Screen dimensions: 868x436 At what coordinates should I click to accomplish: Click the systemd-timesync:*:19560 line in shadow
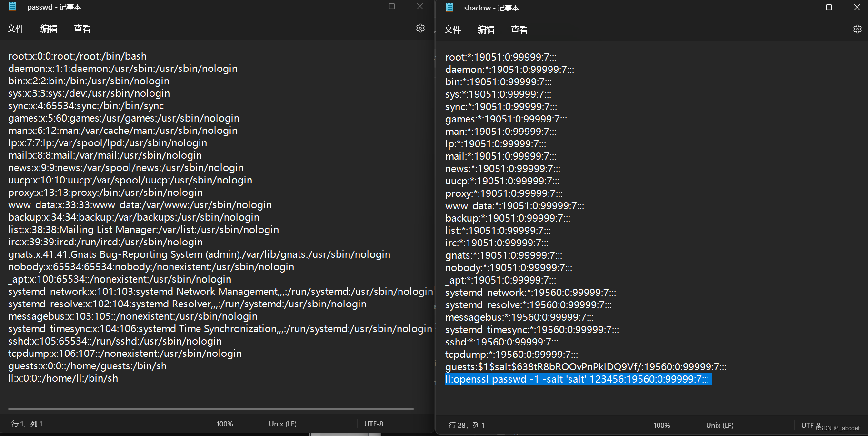(532, 330)
